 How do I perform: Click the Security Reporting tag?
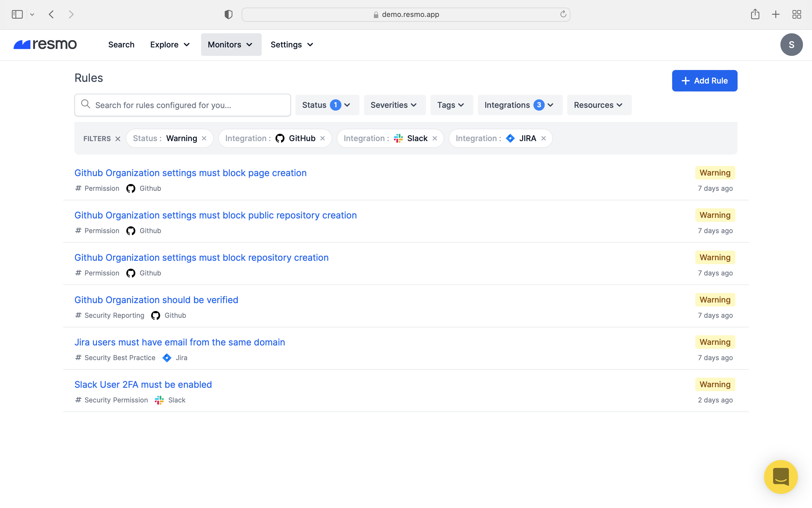point(110,316)
